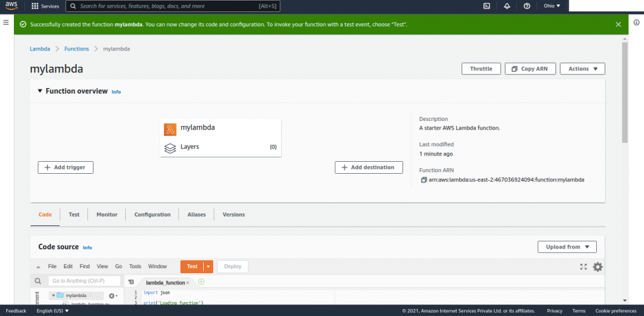This screenshot has height=316, width=644.
Task: Click the orange mylambda Lambda function icon
Action: [x=170, y=130]
